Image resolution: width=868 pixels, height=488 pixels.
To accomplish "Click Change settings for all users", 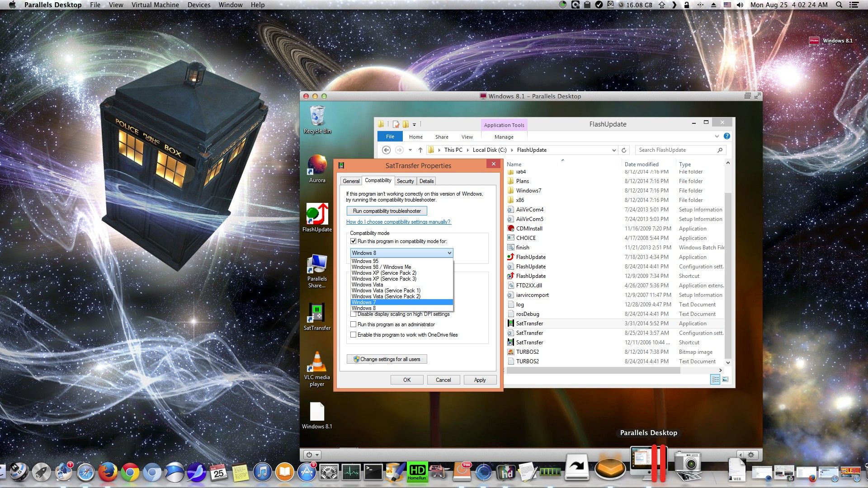I will [x=387, y=359].
